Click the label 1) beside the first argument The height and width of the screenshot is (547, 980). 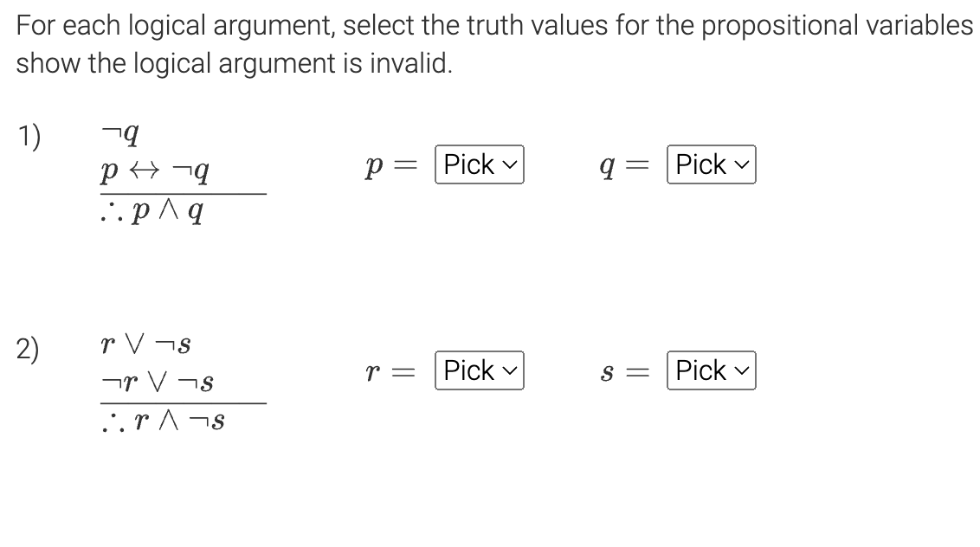tap(29, 136)
